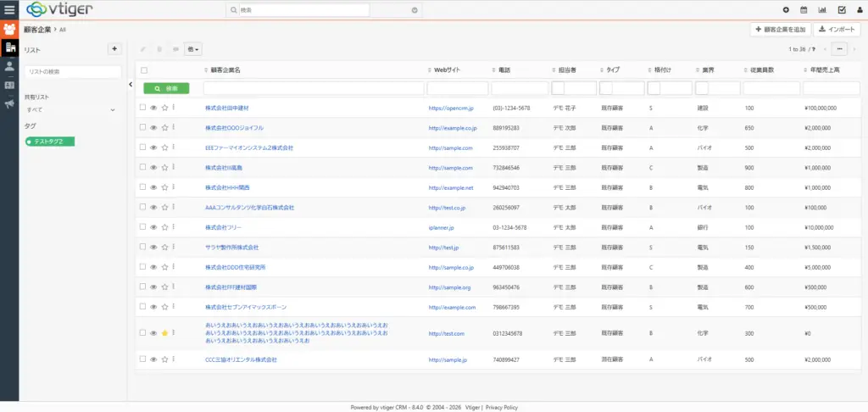Toggle follow eye icon for サラヤ製作所株式会社

[x=153, y=248]
